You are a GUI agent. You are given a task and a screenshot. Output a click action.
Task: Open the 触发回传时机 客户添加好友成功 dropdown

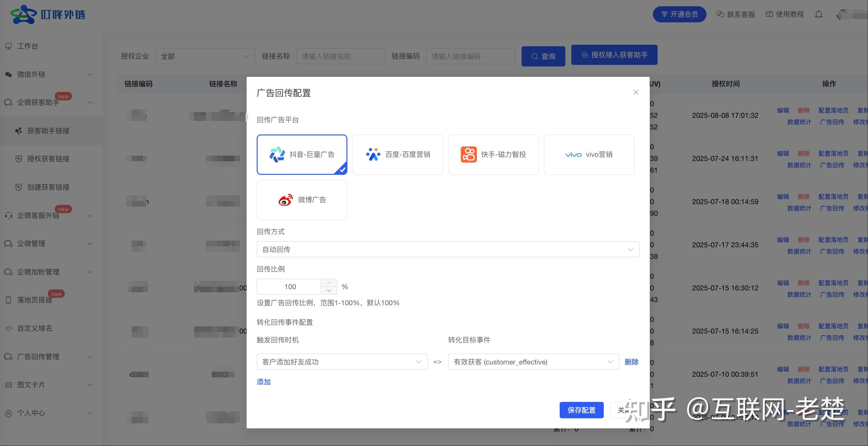342,362
